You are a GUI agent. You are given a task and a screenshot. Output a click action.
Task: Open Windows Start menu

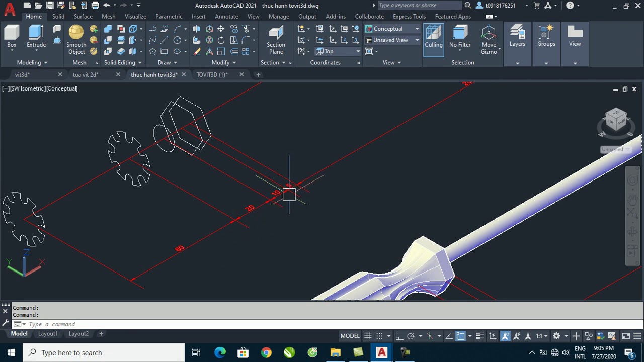11,352
